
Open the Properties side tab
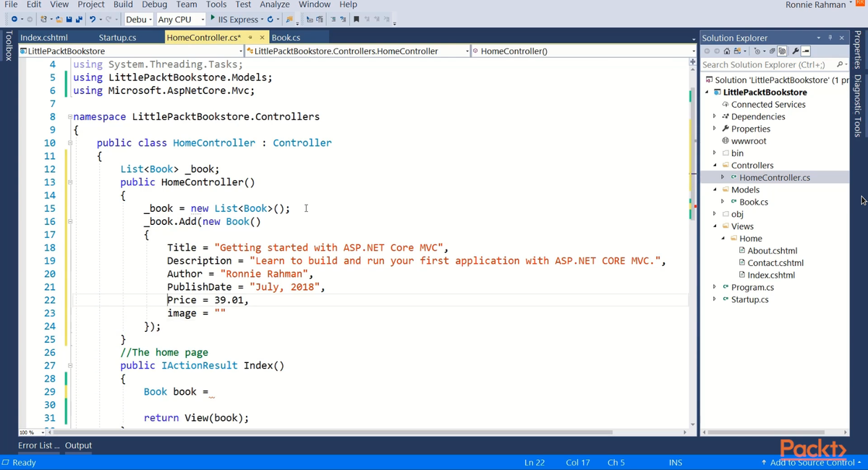click(858, 50)
